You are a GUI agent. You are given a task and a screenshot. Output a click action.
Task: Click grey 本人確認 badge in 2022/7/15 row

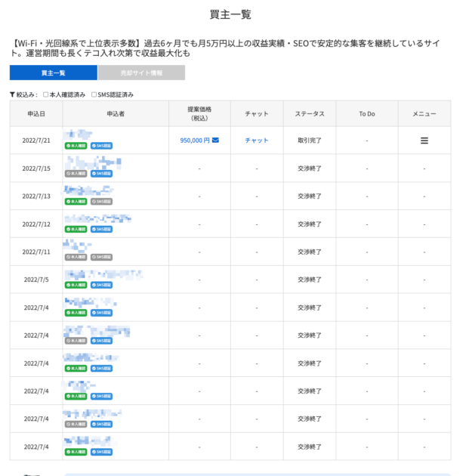pos(76,174)
